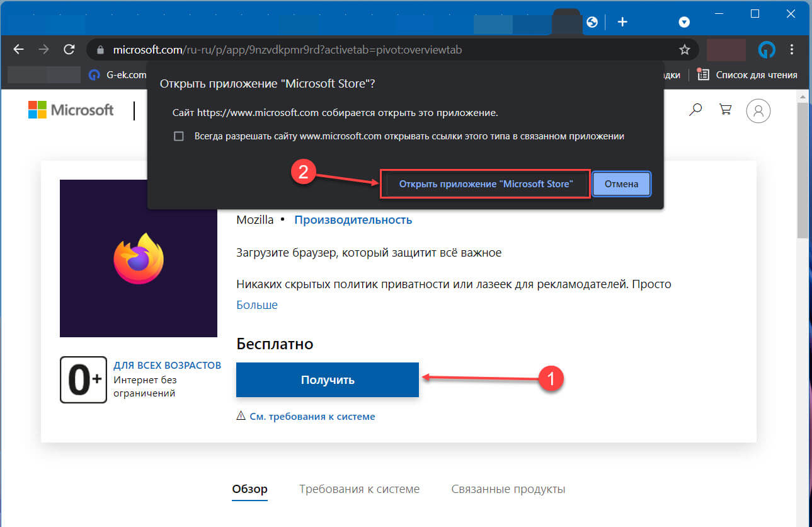Click the Microsoft logo
Image resolution: width=812 pixels, height=527 pixels.
click(71, 110)
